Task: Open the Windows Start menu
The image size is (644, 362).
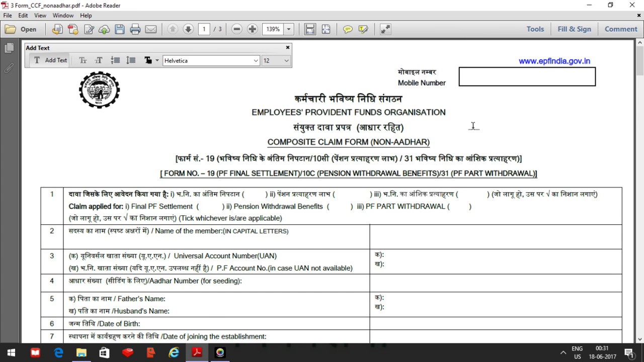Action: tap(11, 353)
